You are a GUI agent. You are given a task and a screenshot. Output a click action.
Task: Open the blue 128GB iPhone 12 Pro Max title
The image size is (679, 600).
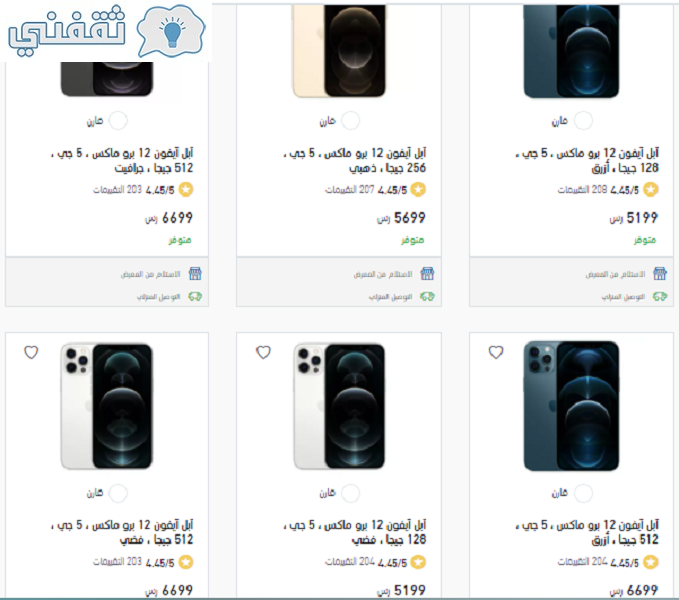tap(587, 160)
